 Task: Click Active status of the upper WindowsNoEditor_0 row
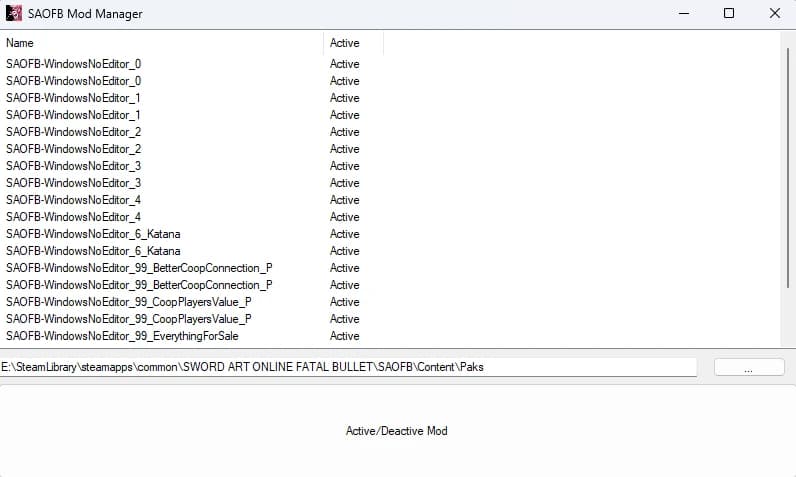[x=345, y=64]
